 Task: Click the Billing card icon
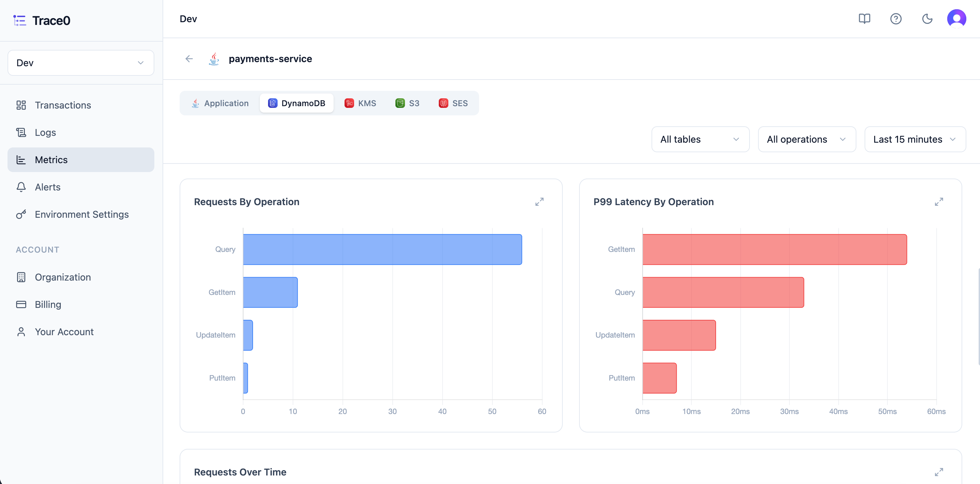21,304
